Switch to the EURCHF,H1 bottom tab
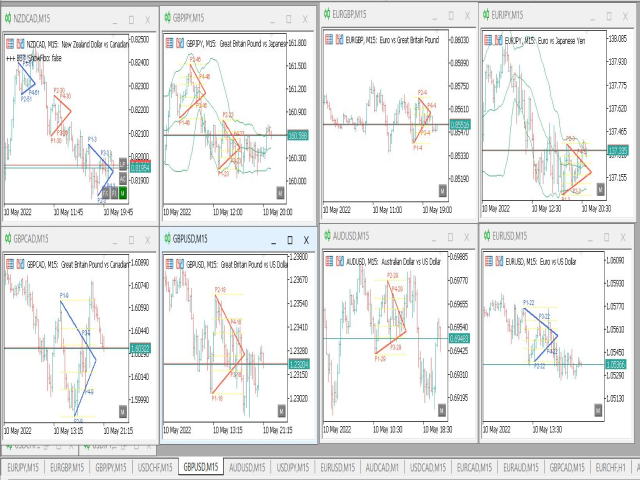 point(610,467)
